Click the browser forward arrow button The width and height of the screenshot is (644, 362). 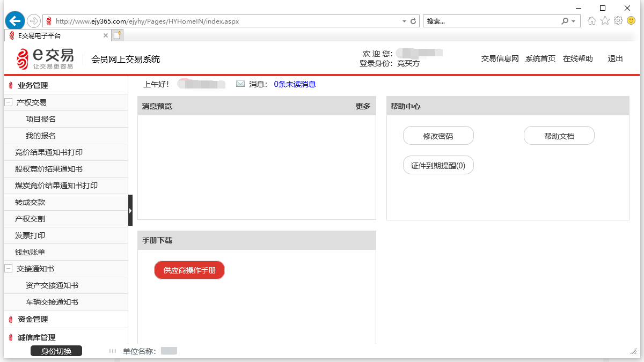tap(33, 21)
